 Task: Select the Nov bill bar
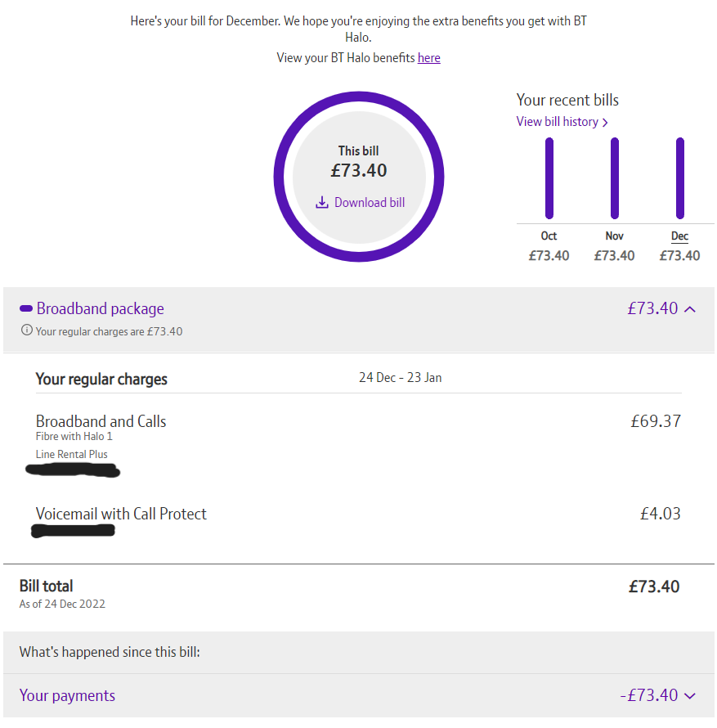[x=615, y=178]
